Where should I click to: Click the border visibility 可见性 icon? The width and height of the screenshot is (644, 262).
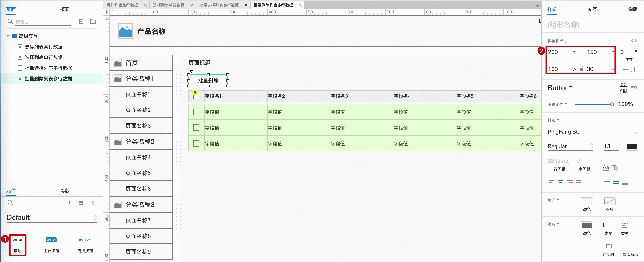click(x=609, y=246)
